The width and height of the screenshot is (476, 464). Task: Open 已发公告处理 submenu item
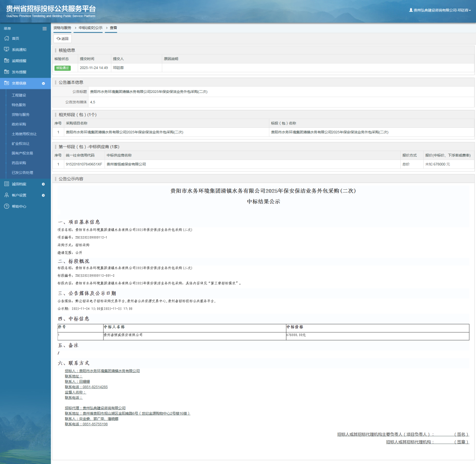point(22,173)
